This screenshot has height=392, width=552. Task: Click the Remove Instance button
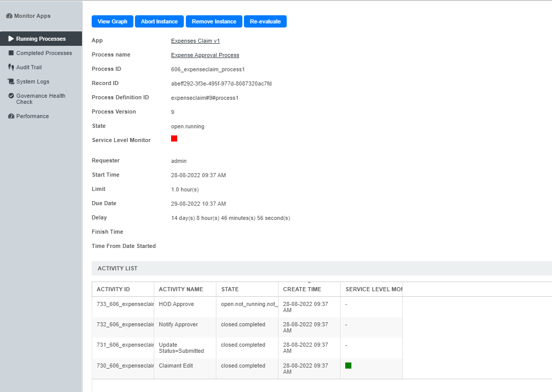click(214, 21)
